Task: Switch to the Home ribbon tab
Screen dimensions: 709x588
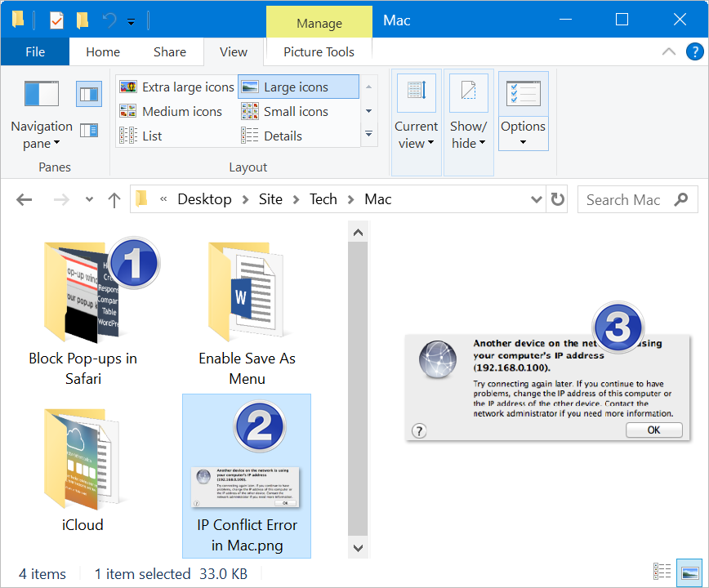Action: [103, 52]
